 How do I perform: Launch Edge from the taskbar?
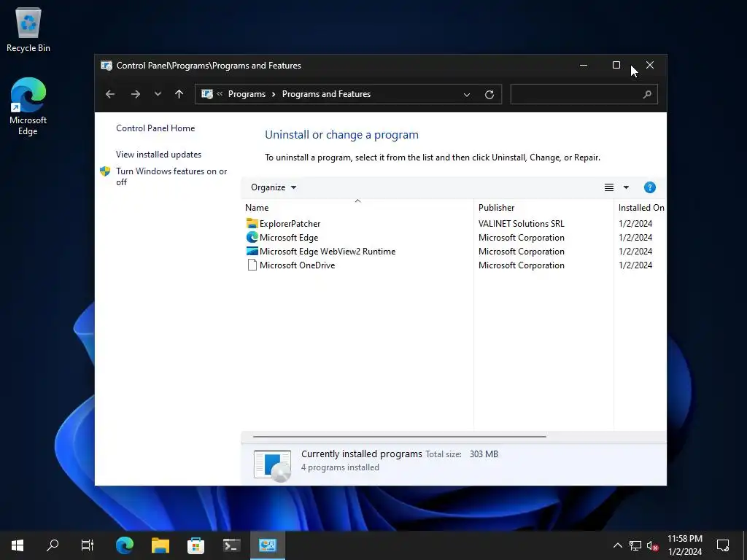coord(125,545)
